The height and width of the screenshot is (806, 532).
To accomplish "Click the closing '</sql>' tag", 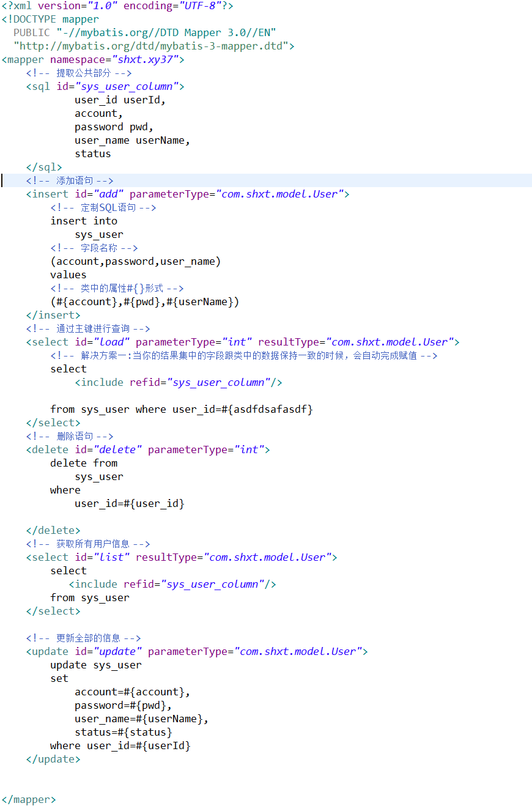I will pyautogui.click(x=44, y=168).
